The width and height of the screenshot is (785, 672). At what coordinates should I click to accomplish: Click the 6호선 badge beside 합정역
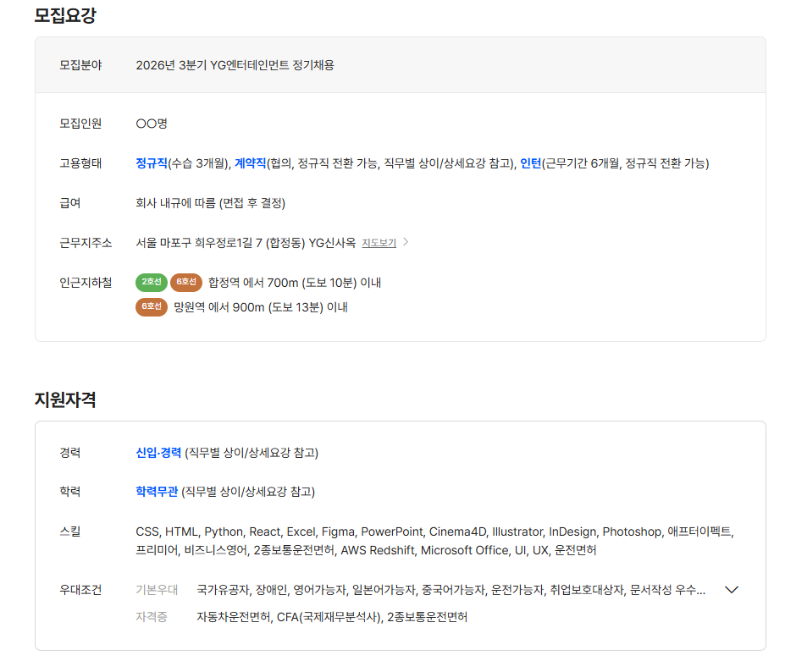pos(186,282)
